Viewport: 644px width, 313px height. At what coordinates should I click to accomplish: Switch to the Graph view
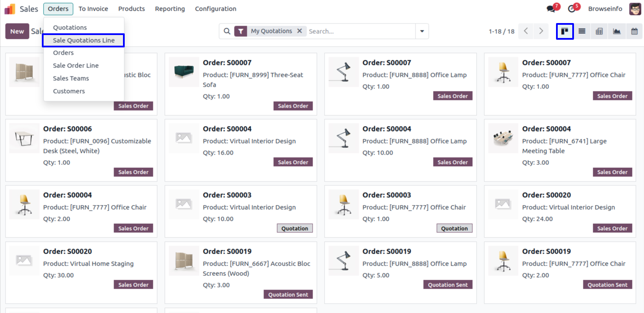[617, 31]
